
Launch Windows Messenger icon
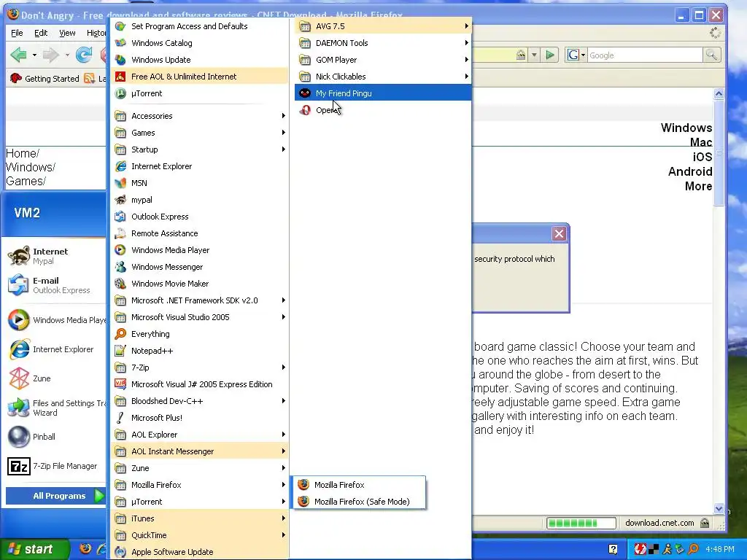[120, 267]
